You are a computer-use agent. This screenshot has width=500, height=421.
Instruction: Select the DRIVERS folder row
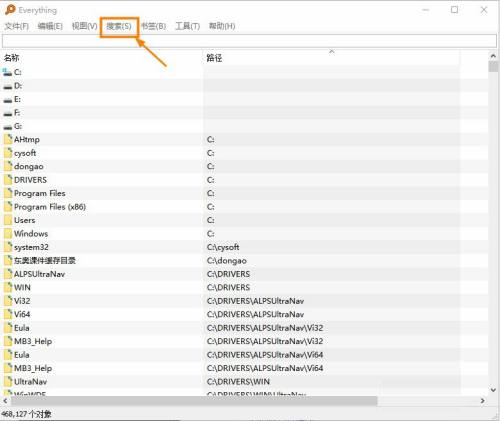pos(245,180)
